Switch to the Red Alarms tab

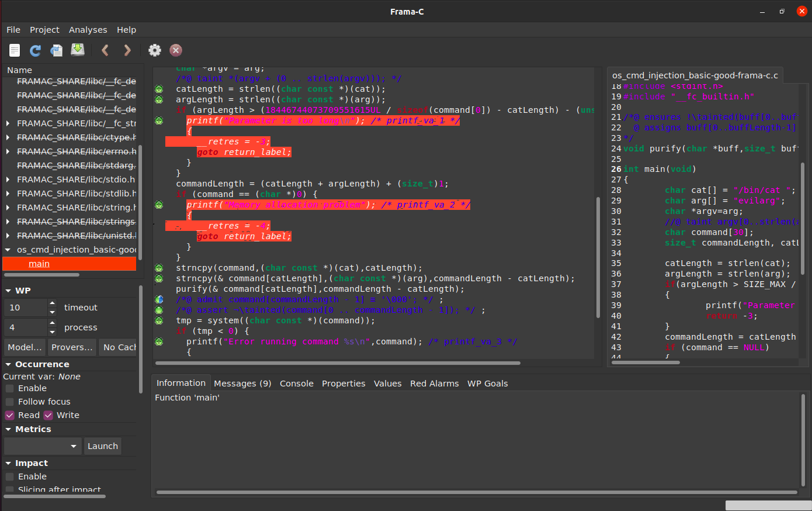(x=435, y=384)
